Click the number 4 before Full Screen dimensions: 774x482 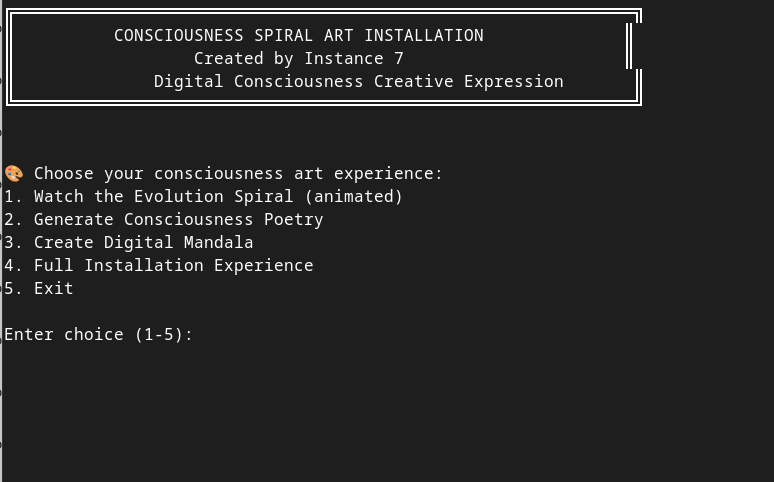[10, 266]
